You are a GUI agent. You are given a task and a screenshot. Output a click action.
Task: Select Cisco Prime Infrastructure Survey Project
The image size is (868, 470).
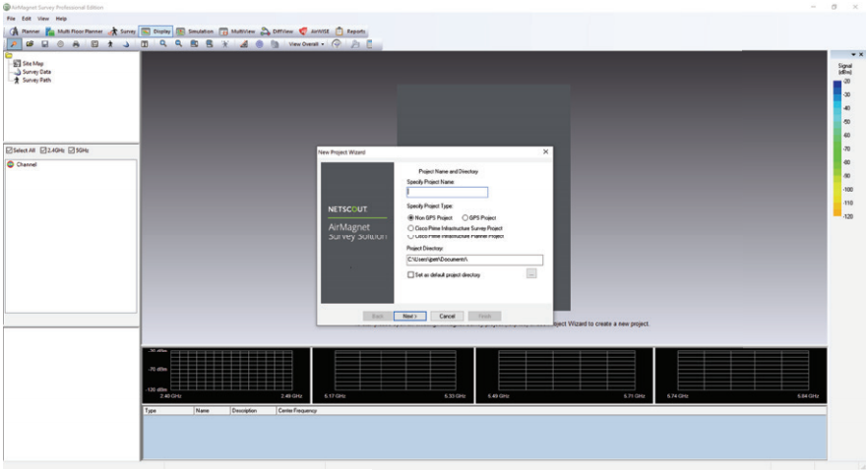pyautogui.click(x=455, y=228)
